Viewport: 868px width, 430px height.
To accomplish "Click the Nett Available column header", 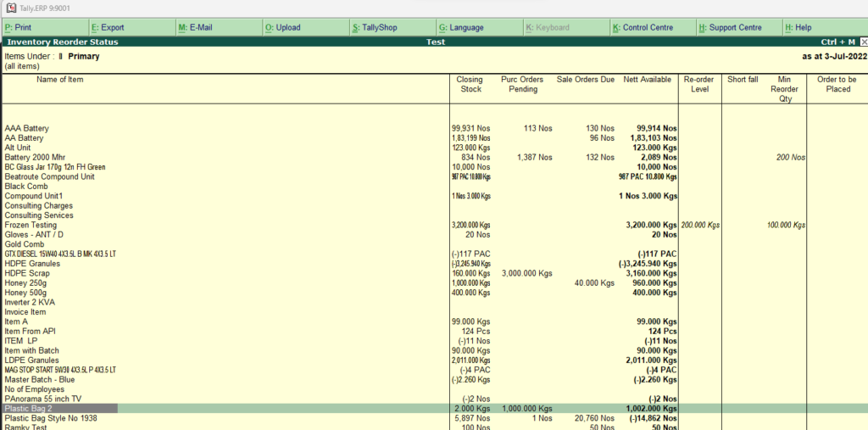I will coord(647,80).
